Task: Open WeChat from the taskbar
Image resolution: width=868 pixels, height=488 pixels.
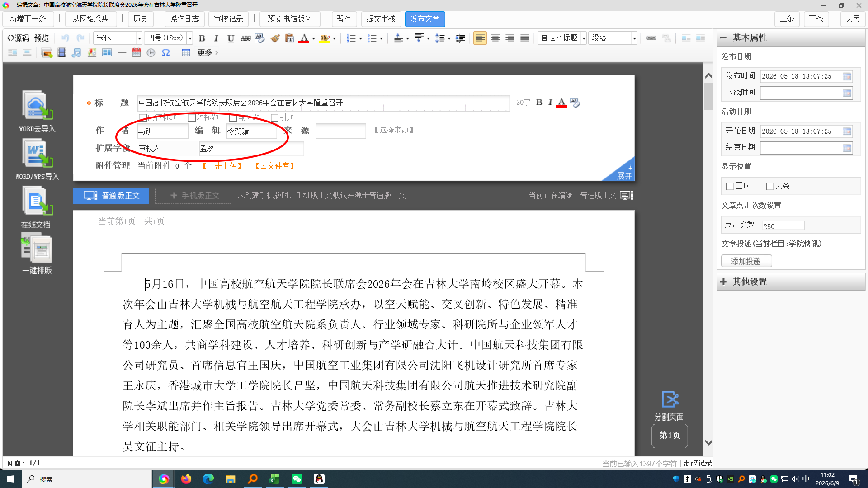Action: pos(297,479)
